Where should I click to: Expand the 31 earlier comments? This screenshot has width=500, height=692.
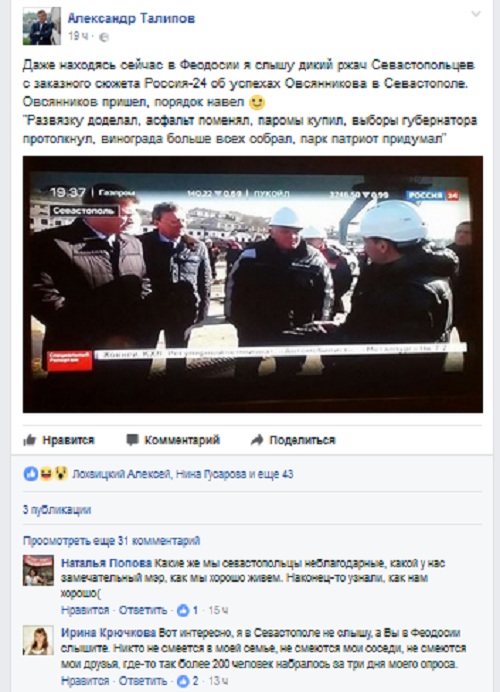coord(112,541)
